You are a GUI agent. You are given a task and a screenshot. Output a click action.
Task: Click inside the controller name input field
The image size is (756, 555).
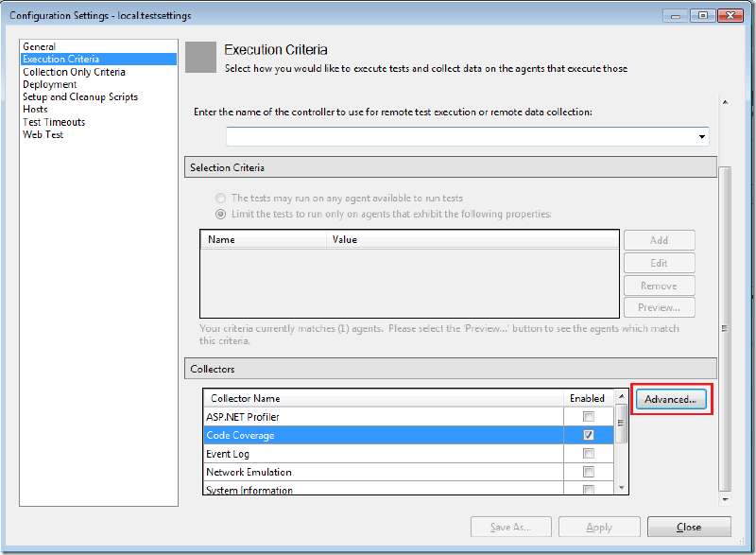coord(461,137)
